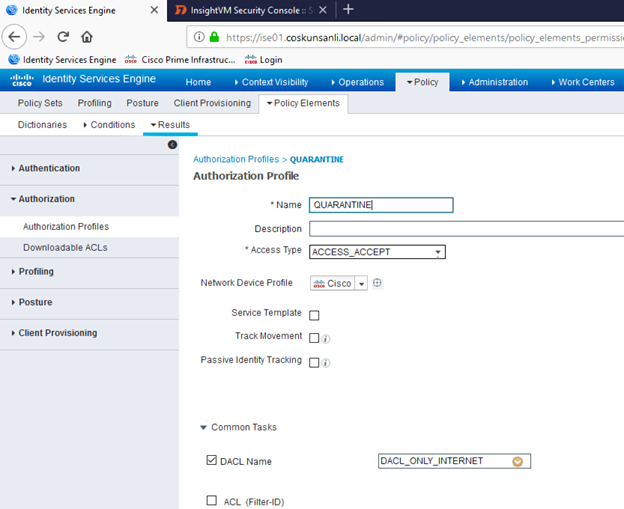This screenshot has height=509, width=624.
Task: Open Results tab
Action: click(170, 125)
